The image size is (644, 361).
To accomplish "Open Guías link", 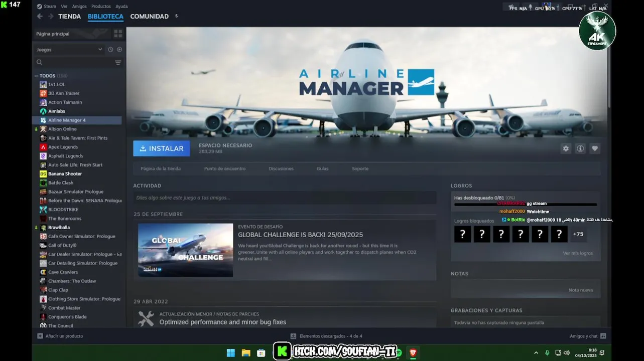I will point(322,168).
